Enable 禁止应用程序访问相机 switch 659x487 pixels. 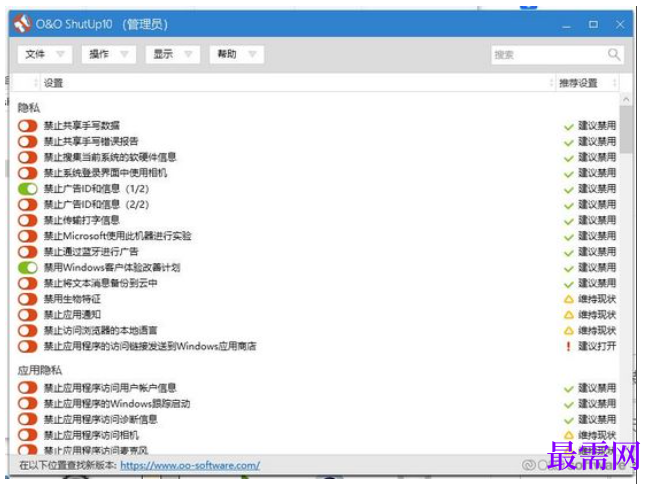(x=28, y=435)
